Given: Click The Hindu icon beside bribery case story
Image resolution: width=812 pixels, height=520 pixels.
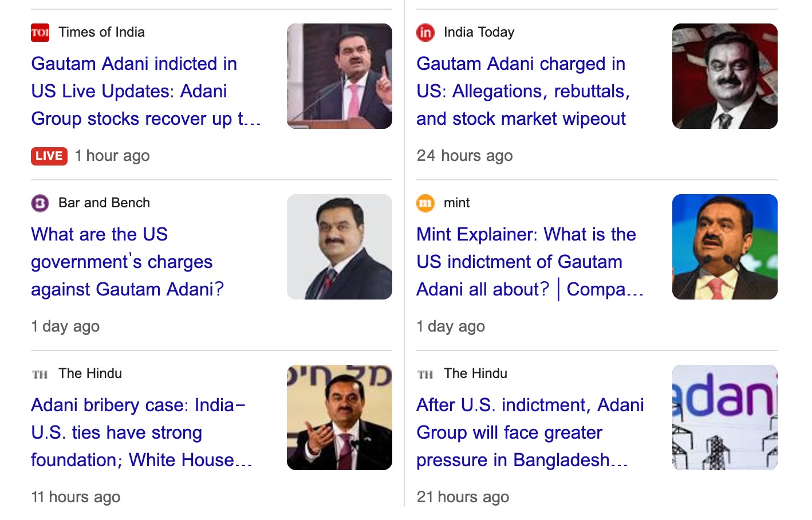Looking at the screenshot, I should pos(40,374).
